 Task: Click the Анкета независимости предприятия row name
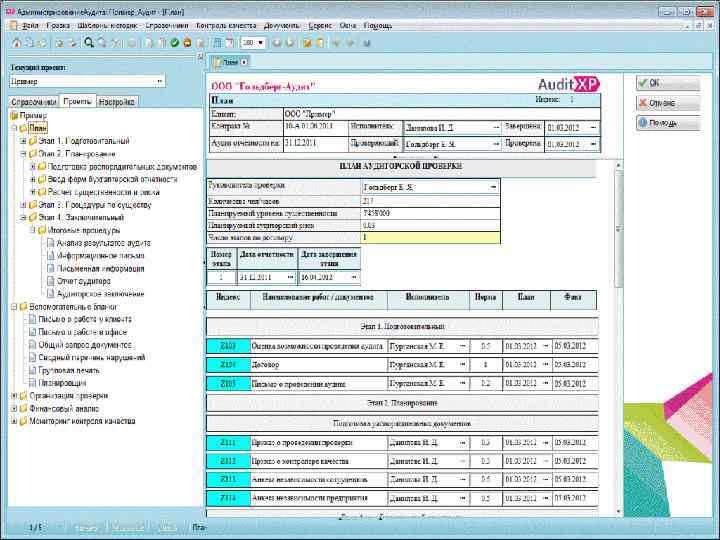(x=309, y=498)
